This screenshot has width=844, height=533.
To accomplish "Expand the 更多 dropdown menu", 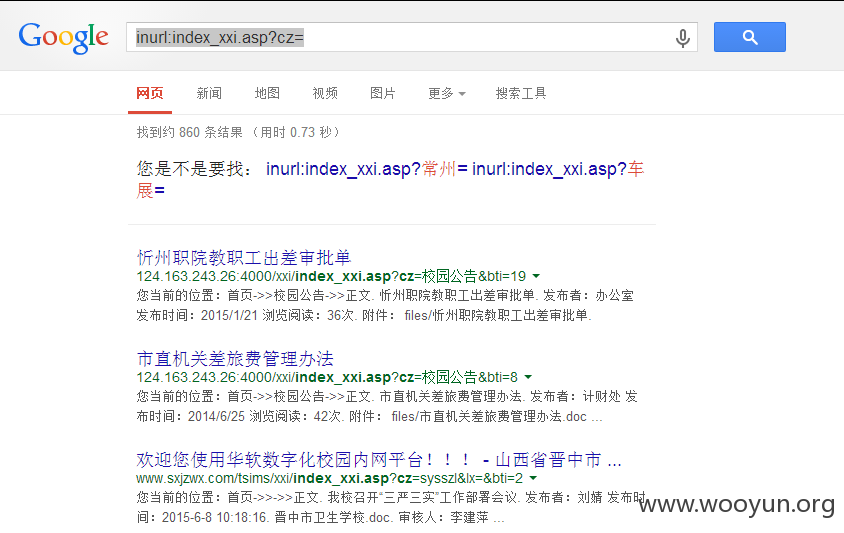I will point(447,93).
